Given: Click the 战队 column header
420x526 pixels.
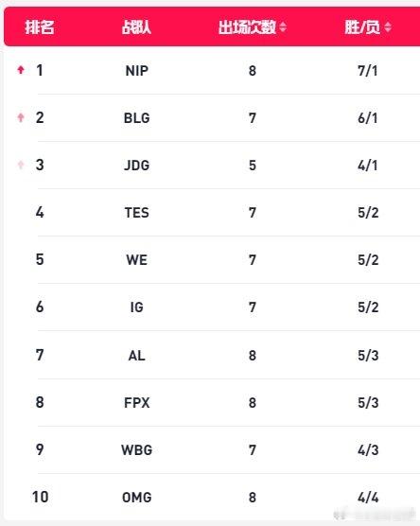Looking at the screenshot, I should 136,26.
